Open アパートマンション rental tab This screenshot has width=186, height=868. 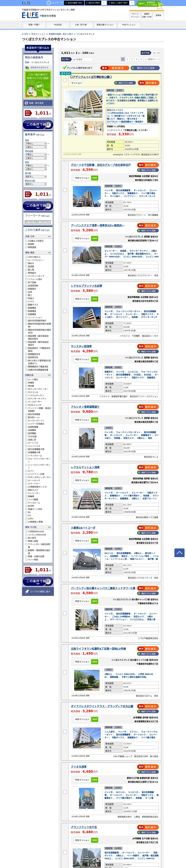(x=135, y=15)
